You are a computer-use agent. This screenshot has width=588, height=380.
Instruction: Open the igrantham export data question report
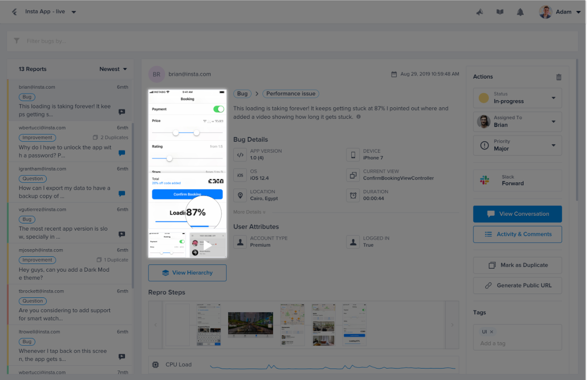[70, 182]
